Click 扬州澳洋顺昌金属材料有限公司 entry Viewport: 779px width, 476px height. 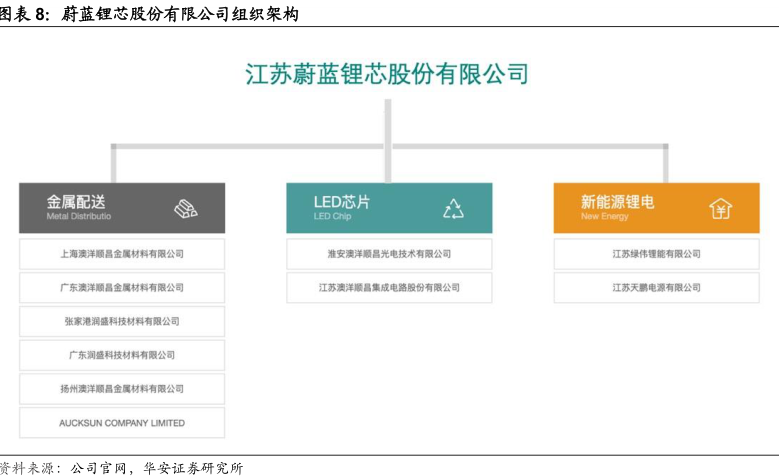coord(122,389)
